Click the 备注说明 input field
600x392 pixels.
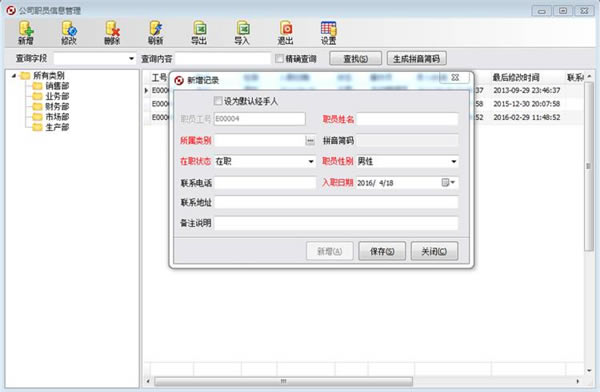336,223
